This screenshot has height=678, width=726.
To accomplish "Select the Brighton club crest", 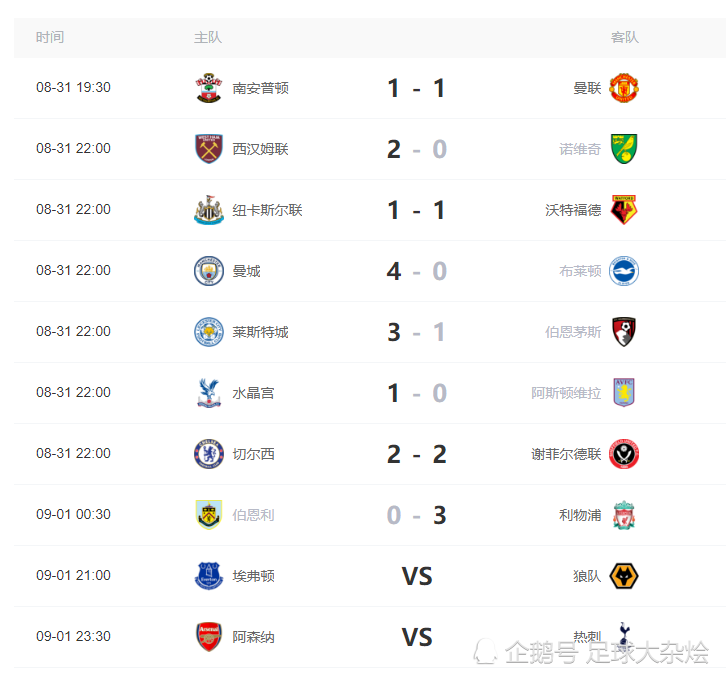I will point(624,271).
